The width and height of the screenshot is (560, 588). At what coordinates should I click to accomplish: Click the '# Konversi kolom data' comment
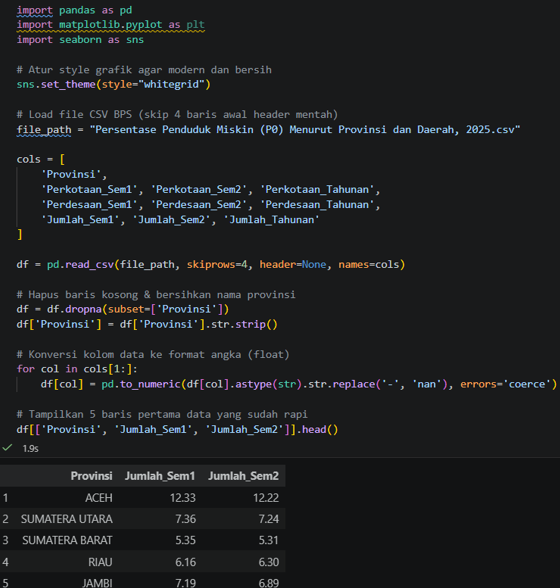[x=153, y=354]
